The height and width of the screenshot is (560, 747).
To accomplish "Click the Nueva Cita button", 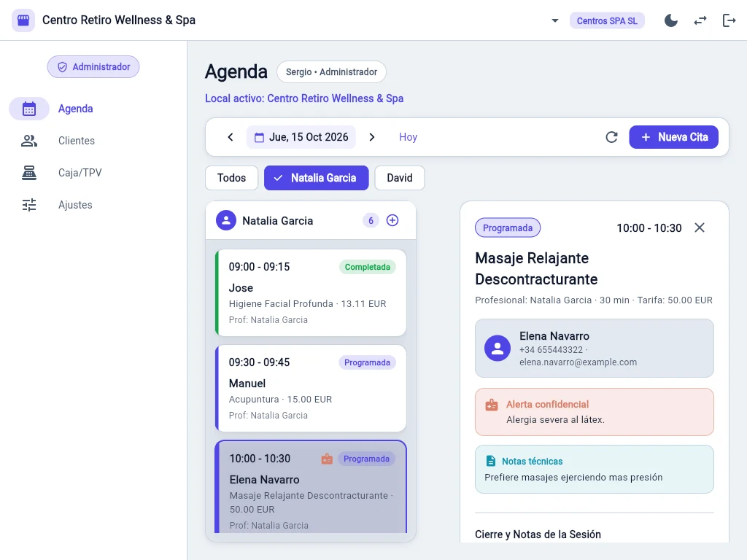I will pyautogui.click(x=673, y=137).
